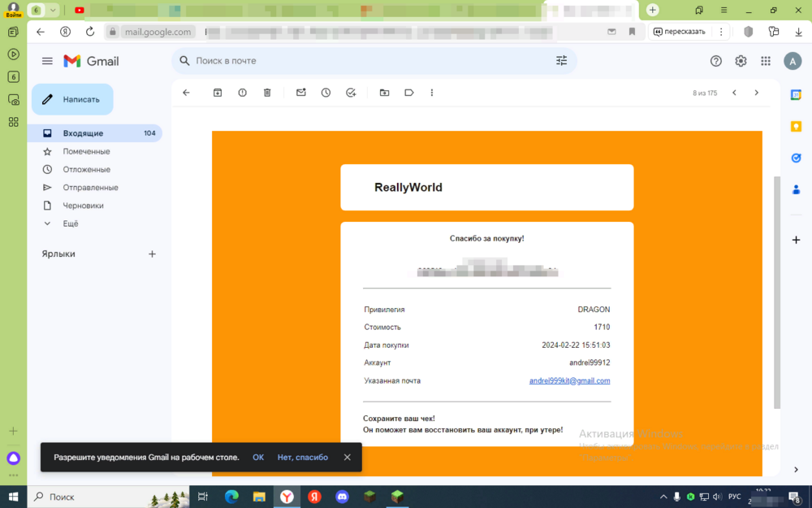Open Google Calendar side panel icon
Image resolution: width=812 pixels, height=508 pixels.
click(x=796, y=95)
